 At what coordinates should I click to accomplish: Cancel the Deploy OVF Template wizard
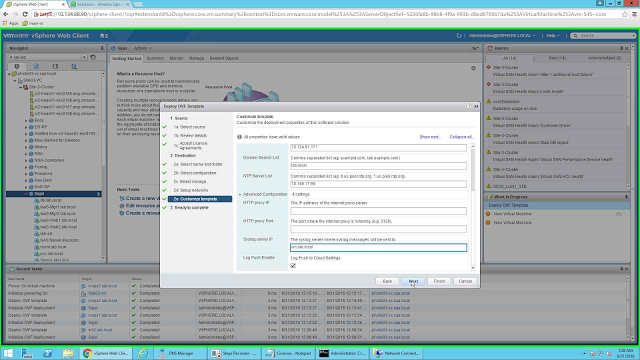click(x=465, y=281)
